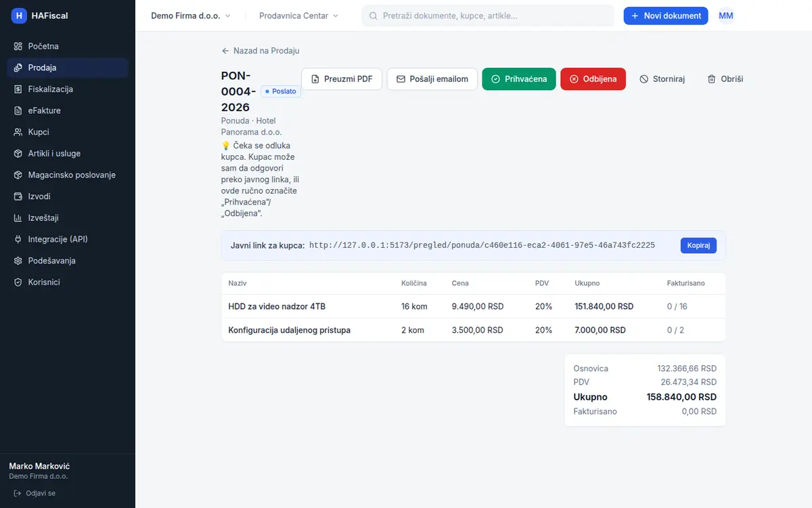The width and height of the screenshot is (812, 508).
Task: Click the back arrow icon near Nazad
Action: (x=225, y=51)
